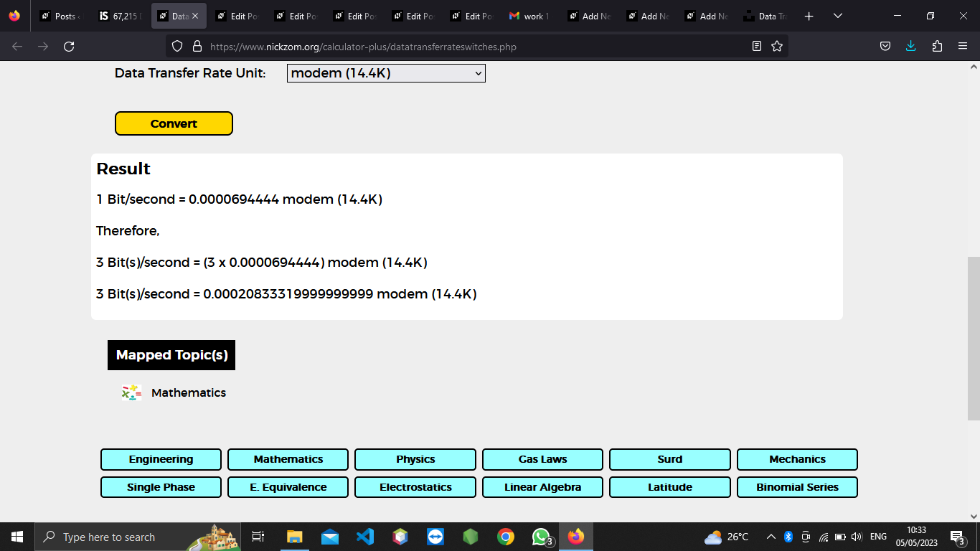
Task: Open TeamViewer from the taskbar
Action: click(435, 537)
